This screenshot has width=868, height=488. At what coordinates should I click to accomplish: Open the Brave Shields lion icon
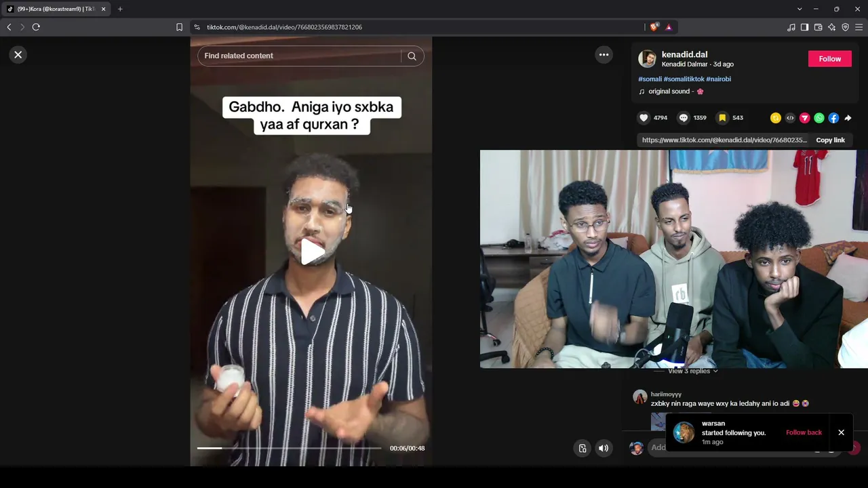tap(654, 27)
